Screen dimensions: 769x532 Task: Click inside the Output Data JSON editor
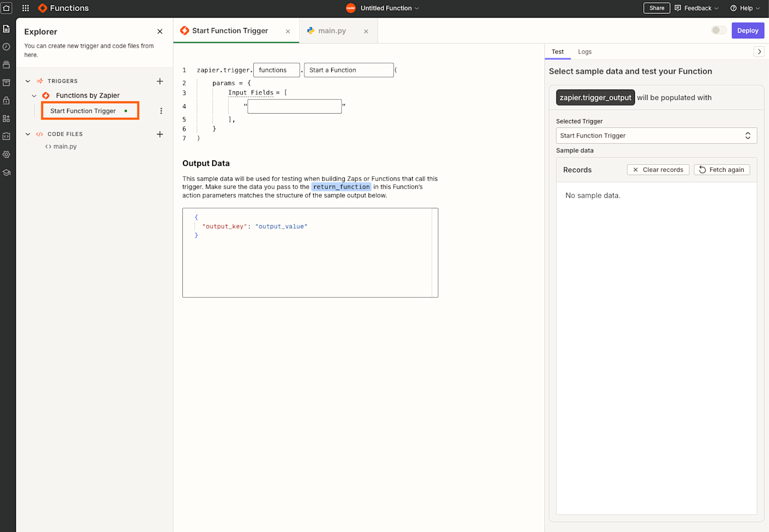[x=310, y=253]
